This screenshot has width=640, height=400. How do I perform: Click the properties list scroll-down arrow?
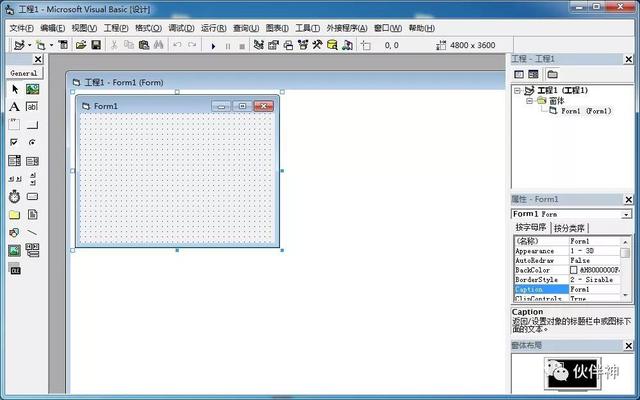625,296
